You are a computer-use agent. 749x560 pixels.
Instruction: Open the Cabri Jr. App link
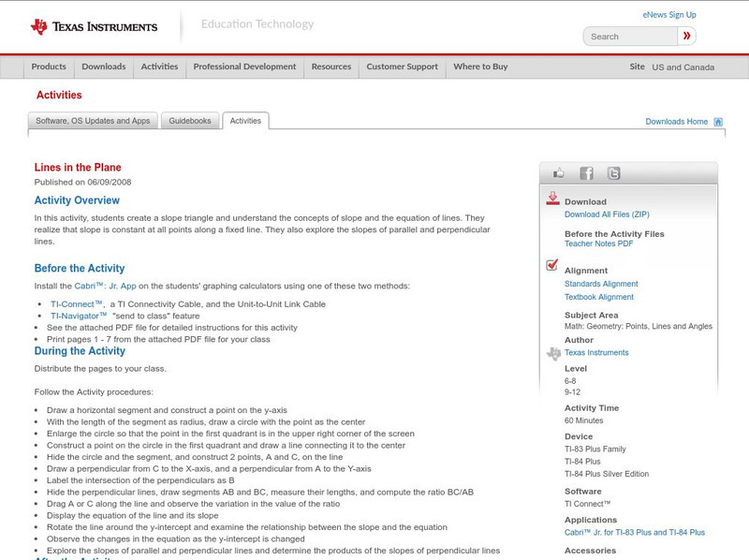click(x=105, y=286)
